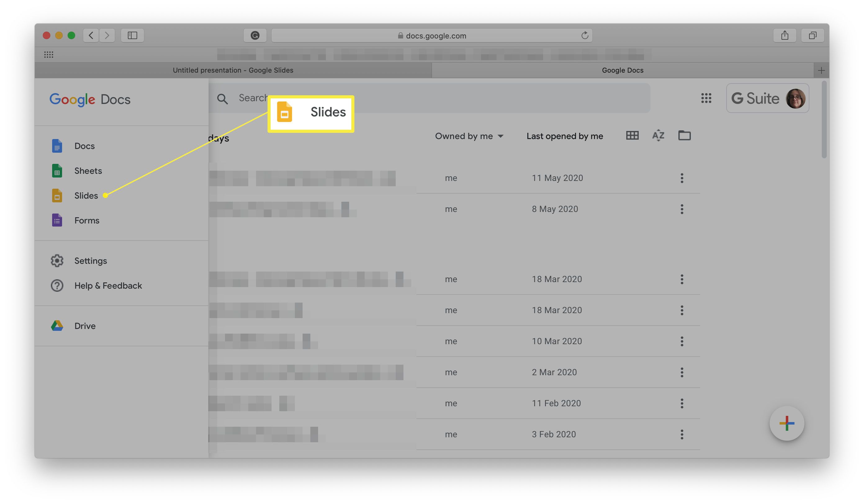The image size is (864, 504).
Task: Click the Settings option in sidebar
Action: [91, 261]
